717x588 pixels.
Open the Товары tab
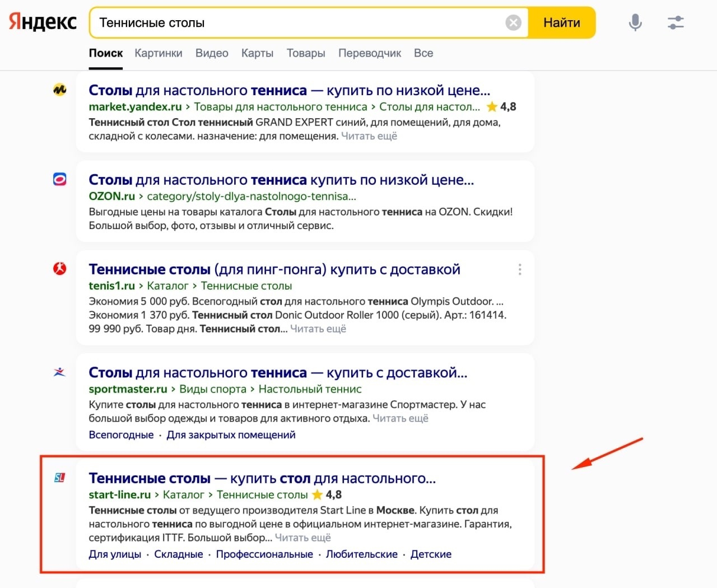coord(306,53)
